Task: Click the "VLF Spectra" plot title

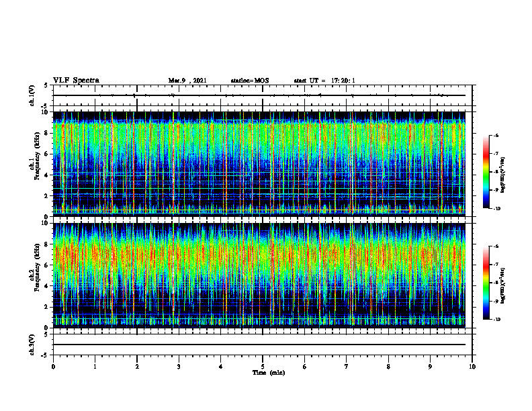Action: [x=76, y=81]
